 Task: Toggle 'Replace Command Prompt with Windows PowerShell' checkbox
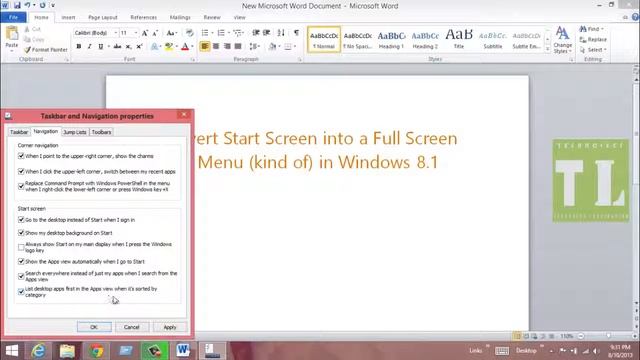21,186
